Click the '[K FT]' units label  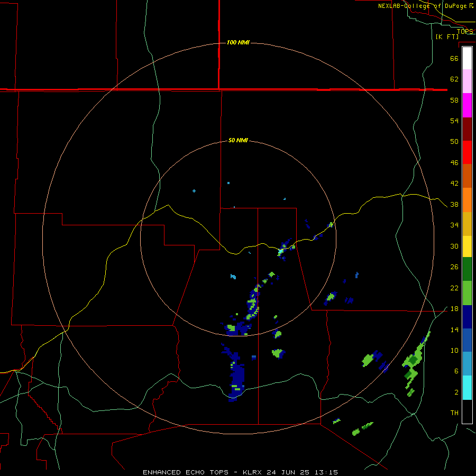[447, 36]
